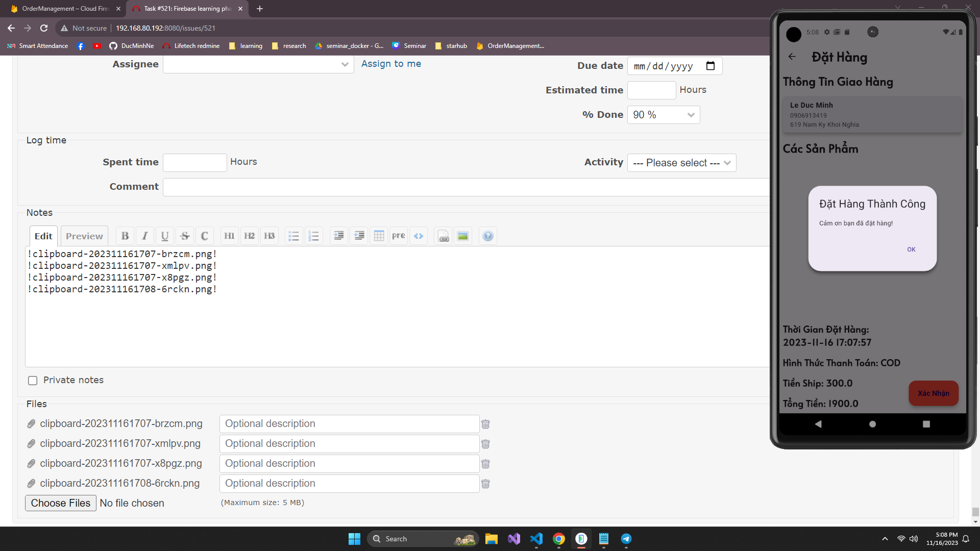
Task: Open the text formatting help icon
Action: click(x=488, y=236)
